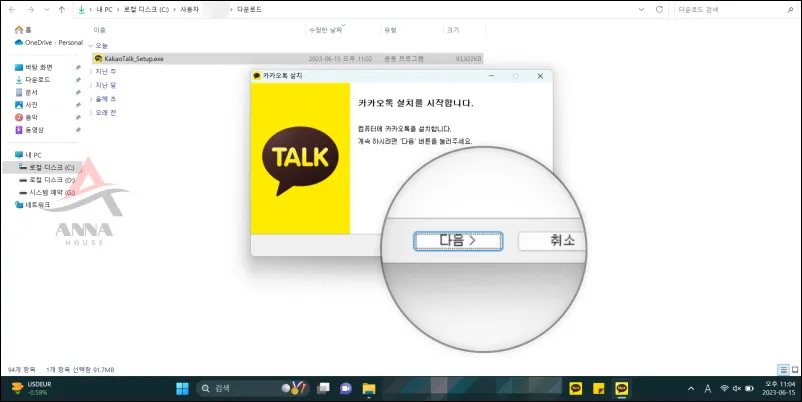Open the USDEUR widget on the taskbar
Screen dimensions: 802x402
coord(32,388)
